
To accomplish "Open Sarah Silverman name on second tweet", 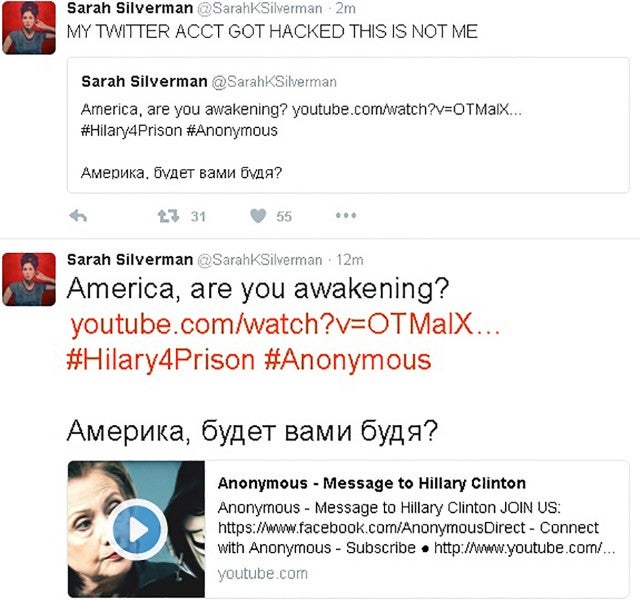I will click(130, 260).
